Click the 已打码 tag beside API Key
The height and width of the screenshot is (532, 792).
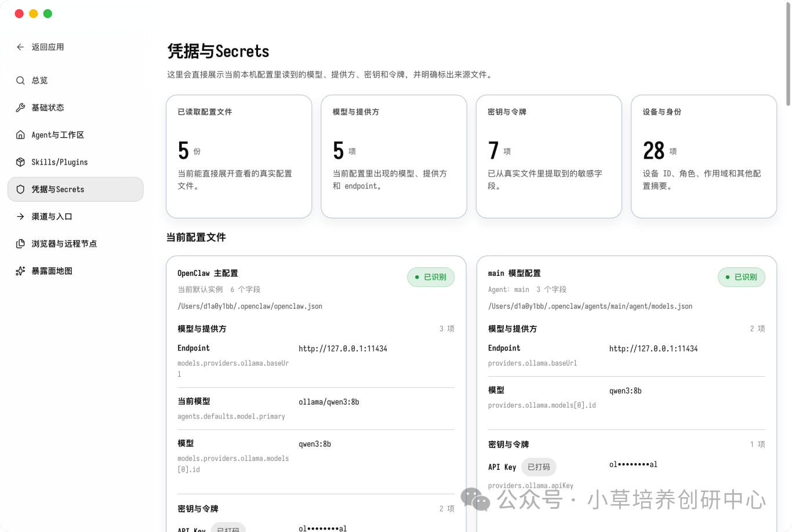pyautogui.click(x=539, y=467)
